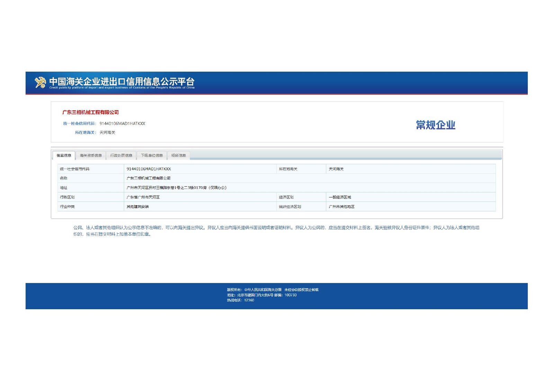The height and width of the screenshot is (392, 554).
Task: Click the 行政区划 row label
Action: point(67,197)
